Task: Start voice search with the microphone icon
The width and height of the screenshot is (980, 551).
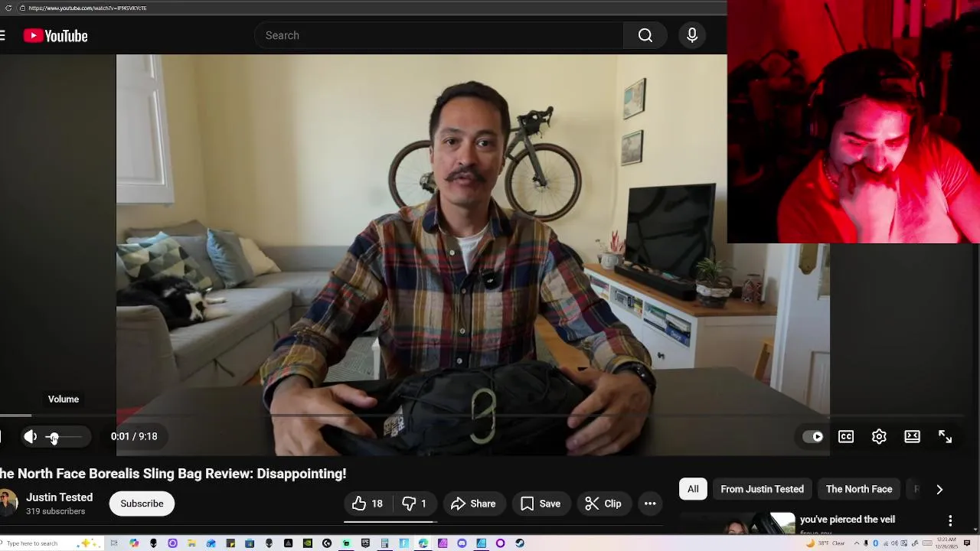Action: (x=692, y=35)
